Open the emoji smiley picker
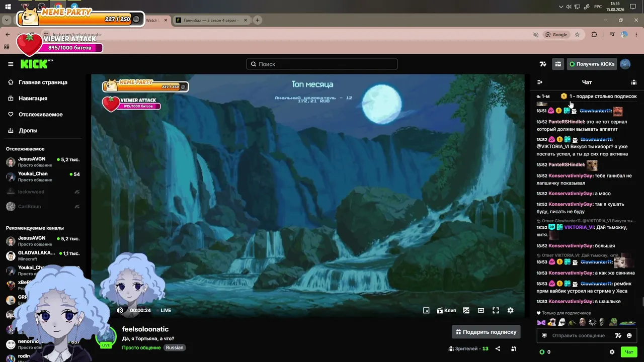This screenshot has height=362, width=644. [x=629, y=335]
